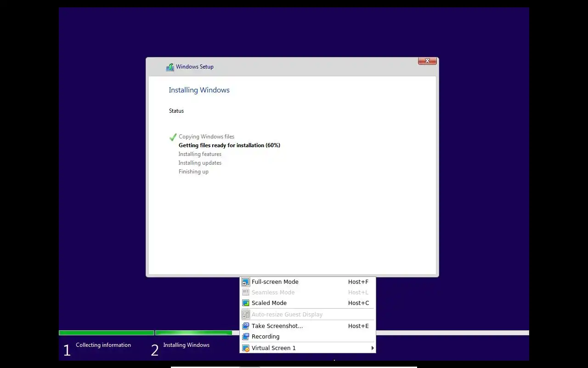Click the 'Installing updates' step
Viewport: 588px width, 368px height.
coord(200,163)
